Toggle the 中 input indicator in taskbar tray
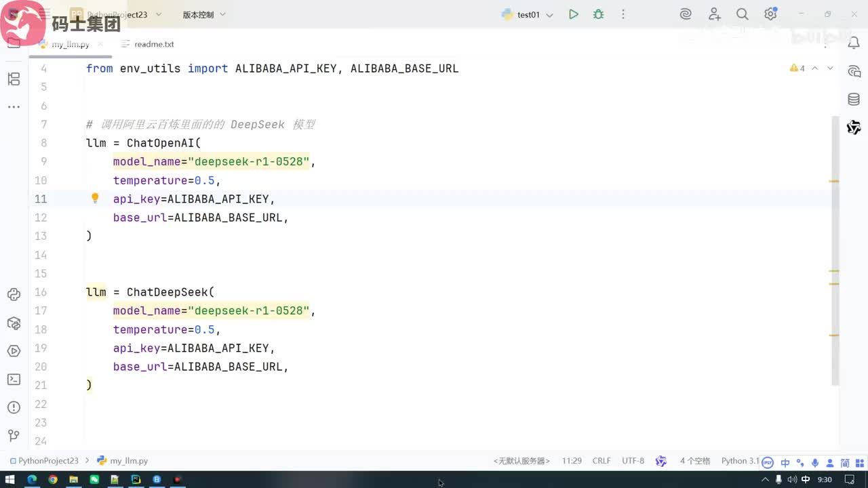The height and width of the screenshot is (488, 868). click(x=806, y=479)
